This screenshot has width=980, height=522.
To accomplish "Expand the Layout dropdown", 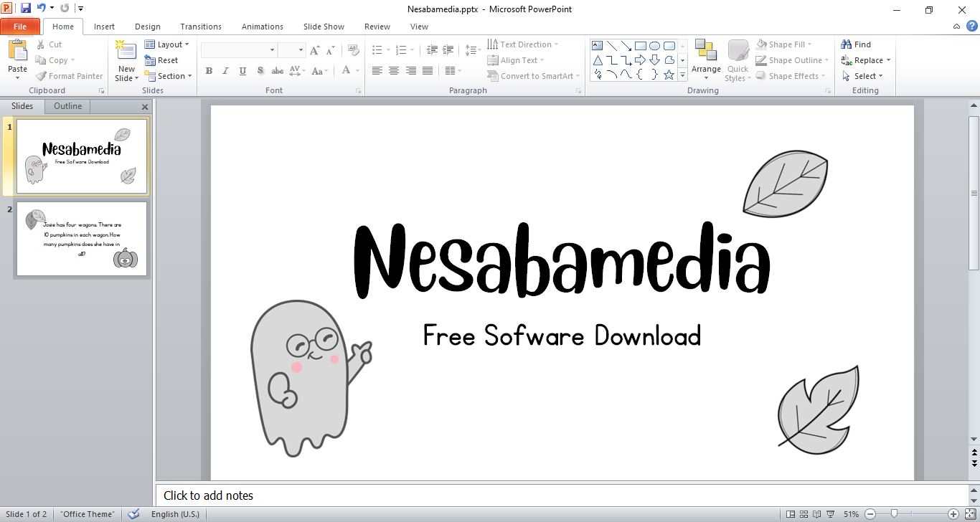I will (x=167, y=44).
